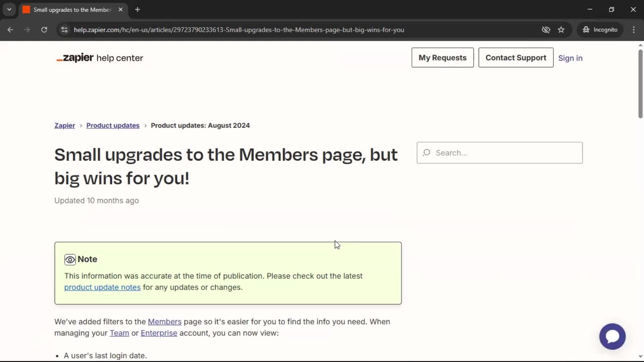
Task: Follow the Enterprise account link
Action: (x=159, y=333)
